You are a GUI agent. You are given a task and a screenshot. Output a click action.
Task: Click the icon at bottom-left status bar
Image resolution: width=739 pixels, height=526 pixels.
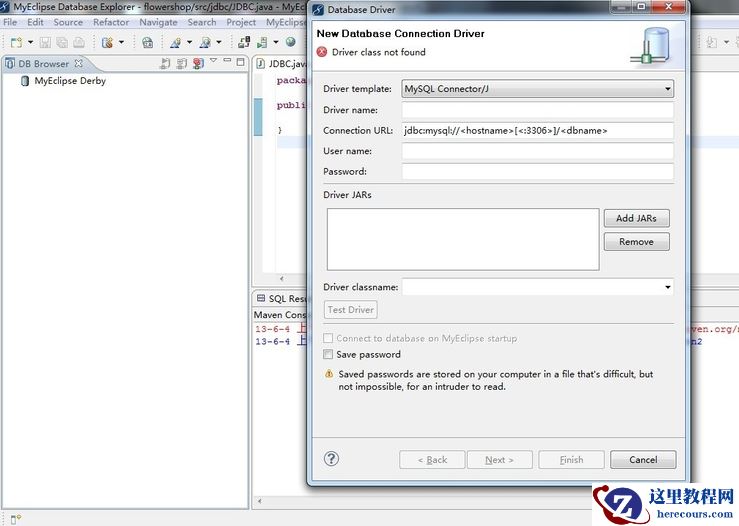point(16,519)
